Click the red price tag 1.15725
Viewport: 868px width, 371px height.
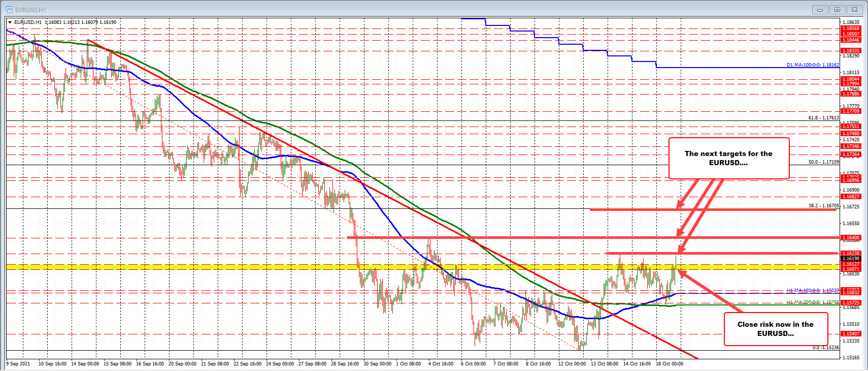[851, 303]
